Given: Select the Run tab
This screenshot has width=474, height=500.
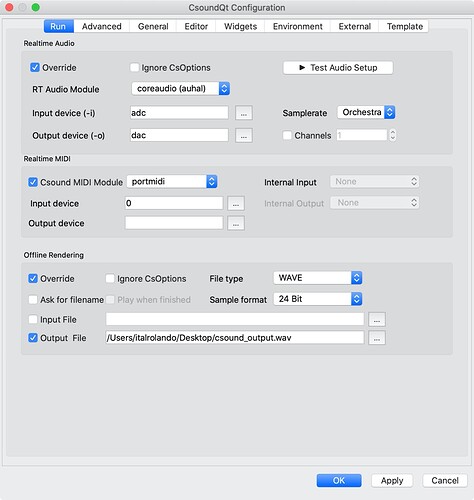Looking at the screenshot, I should coord(58,26).
